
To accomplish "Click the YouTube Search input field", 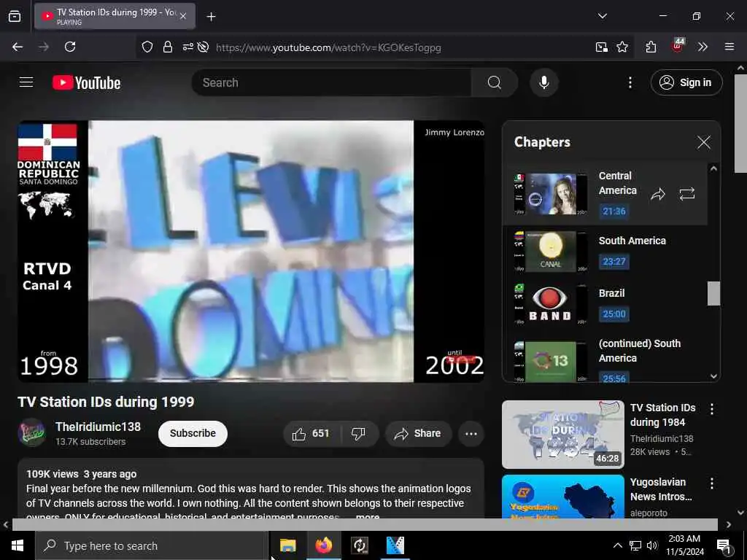I will [332, 82].
